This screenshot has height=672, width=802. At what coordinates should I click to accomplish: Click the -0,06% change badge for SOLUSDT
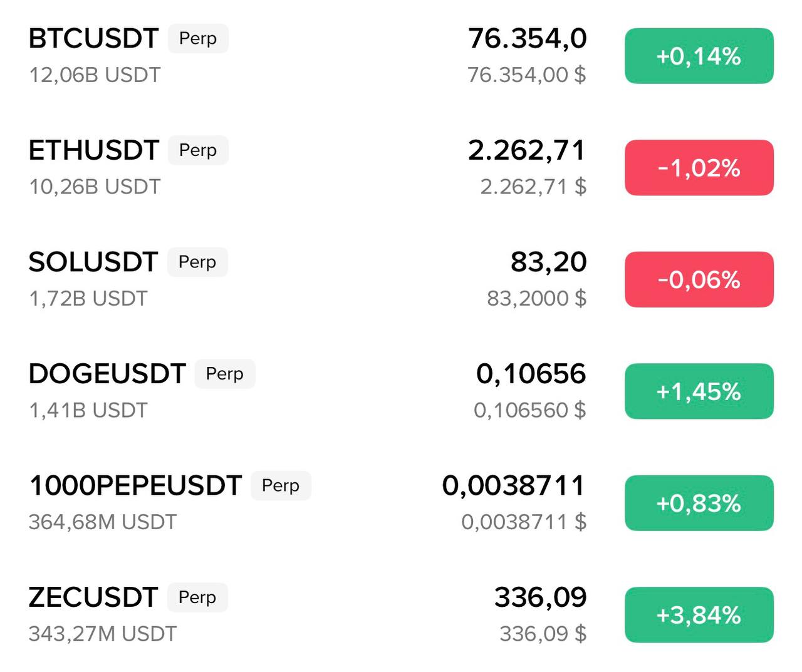pyautogui.click(x=699, y=279)
